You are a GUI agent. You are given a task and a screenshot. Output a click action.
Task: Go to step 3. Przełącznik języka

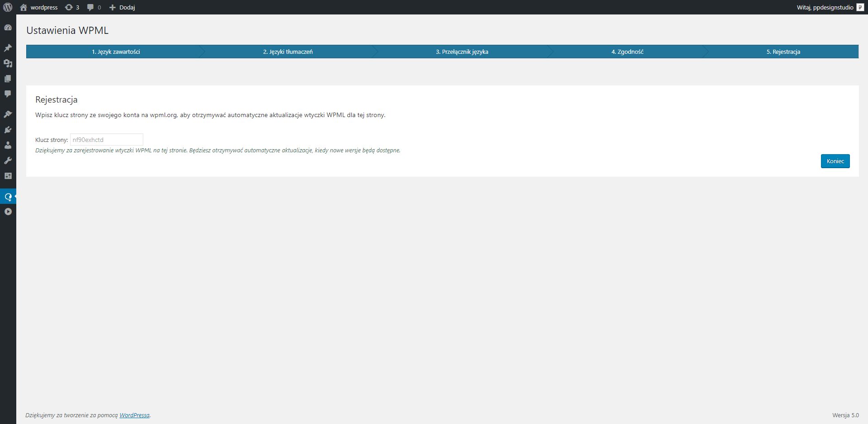click(x=462, y=52)
